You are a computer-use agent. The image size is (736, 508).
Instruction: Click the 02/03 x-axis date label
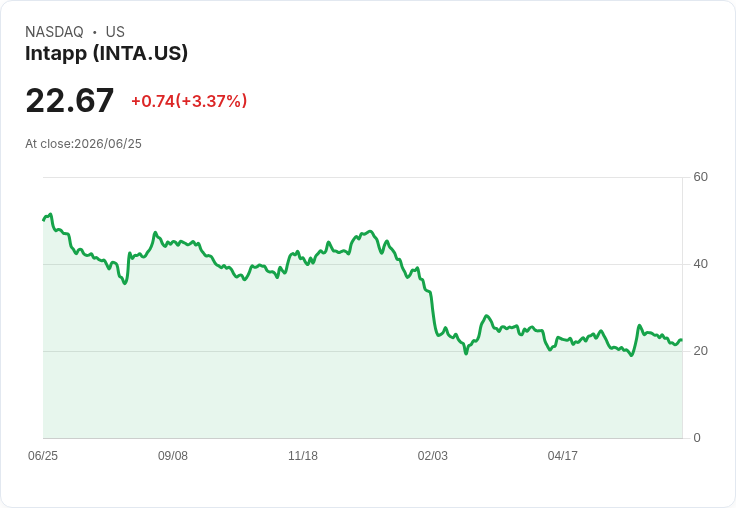pyautogui.click(x=433, y=455)
